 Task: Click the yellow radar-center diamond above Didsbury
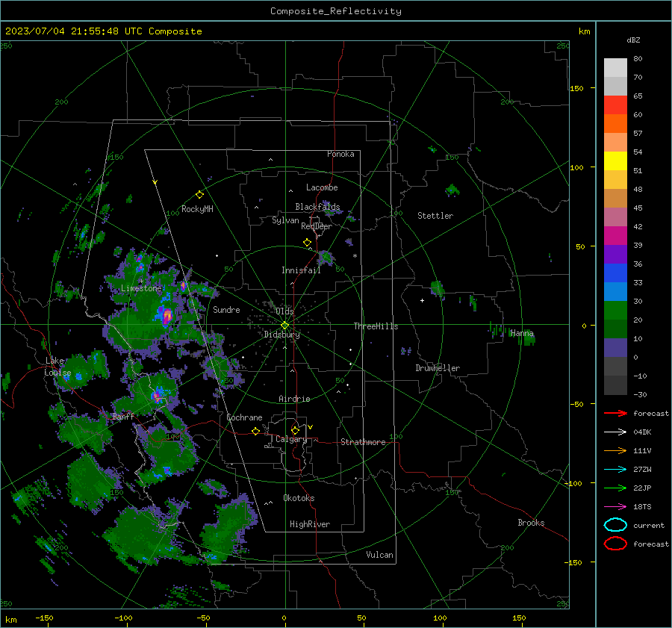pyautogui.click(x=284, y=326)
